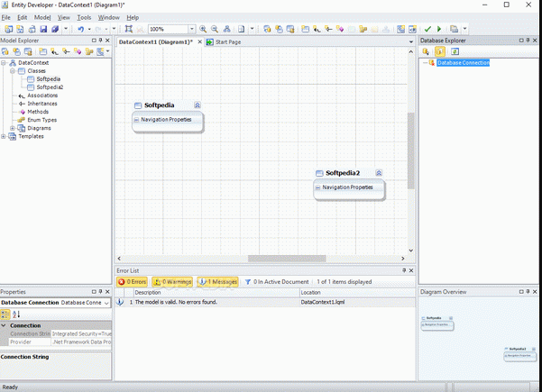Open the zoom percentage dropdown
The height and width of the screenshot is (392, 542).
192,30
